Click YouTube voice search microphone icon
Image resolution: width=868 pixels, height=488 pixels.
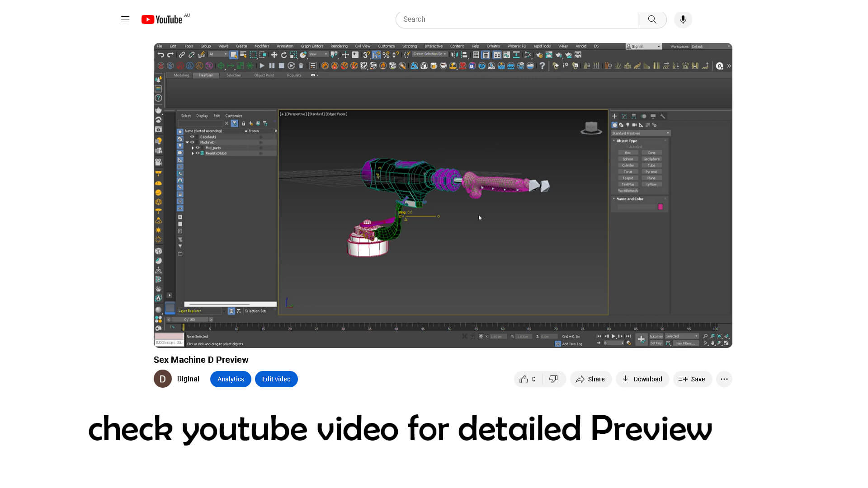[683, 19]
